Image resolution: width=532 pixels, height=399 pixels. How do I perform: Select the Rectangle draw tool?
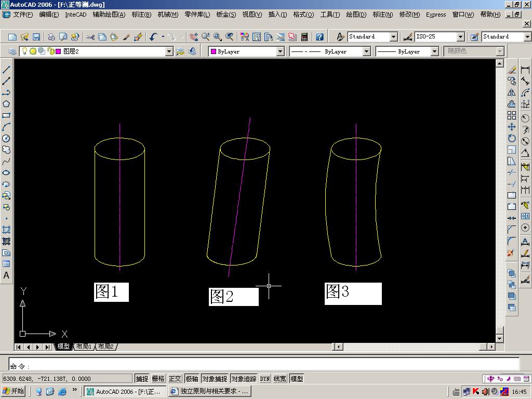pyautogui.click(x=6, y=115)
